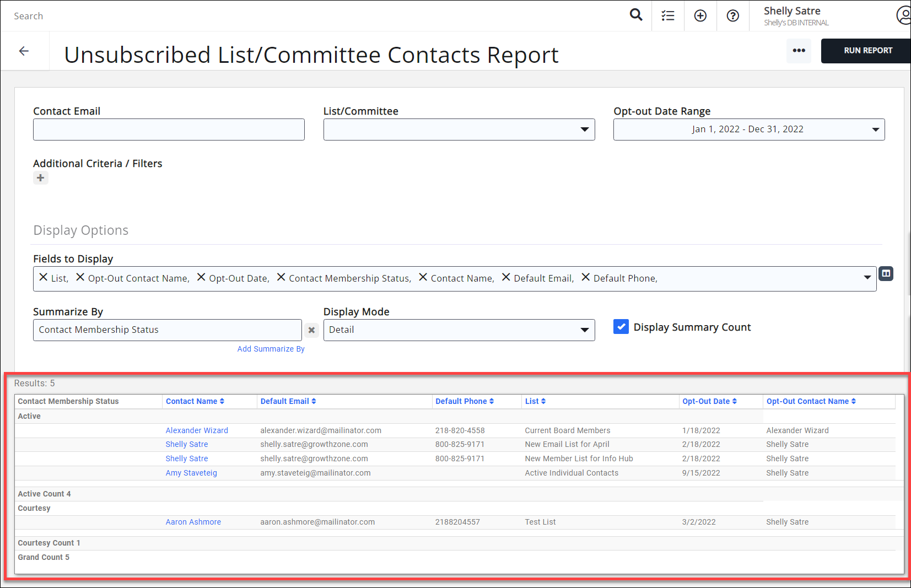Image resolution: width=911 pixels, height=588 pixels.
Task: Click the add new (+) icon in the header
Action: coord(700,15)
